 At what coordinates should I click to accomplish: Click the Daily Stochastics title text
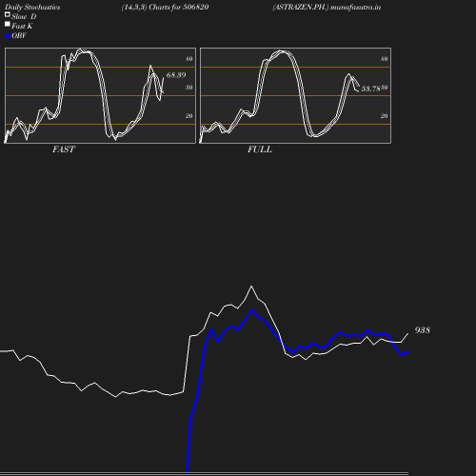[32, 7]
